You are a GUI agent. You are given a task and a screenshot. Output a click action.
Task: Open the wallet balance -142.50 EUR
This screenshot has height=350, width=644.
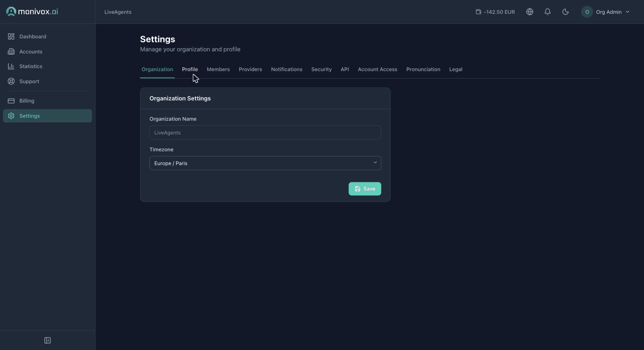(x=495, y=12)
